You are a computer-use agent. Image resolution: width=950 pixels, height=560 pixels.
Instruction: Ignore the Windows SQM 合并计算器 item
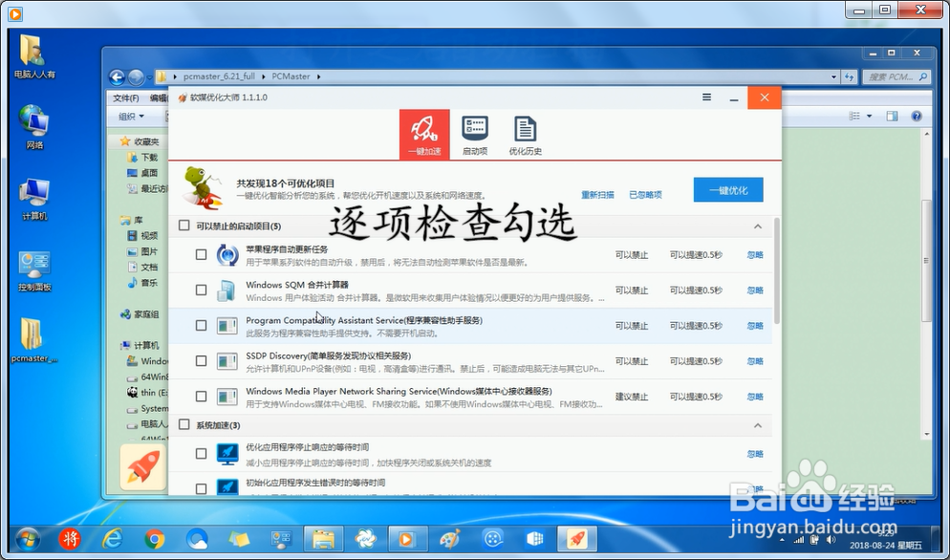click(755, 291)
